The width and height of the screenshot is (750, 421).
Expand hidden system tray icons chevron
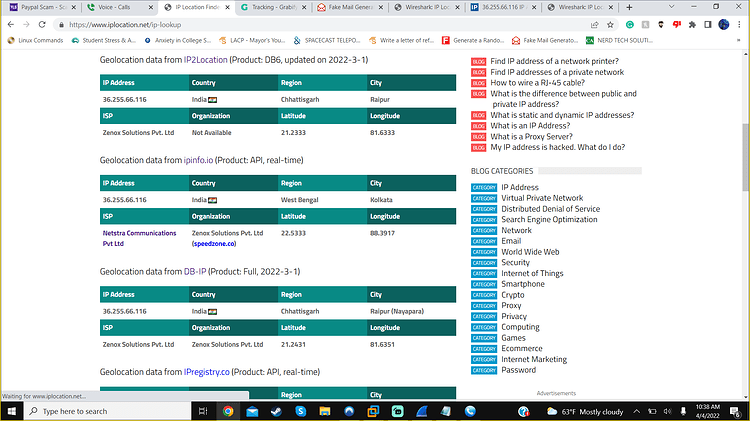tap(636, 411)
